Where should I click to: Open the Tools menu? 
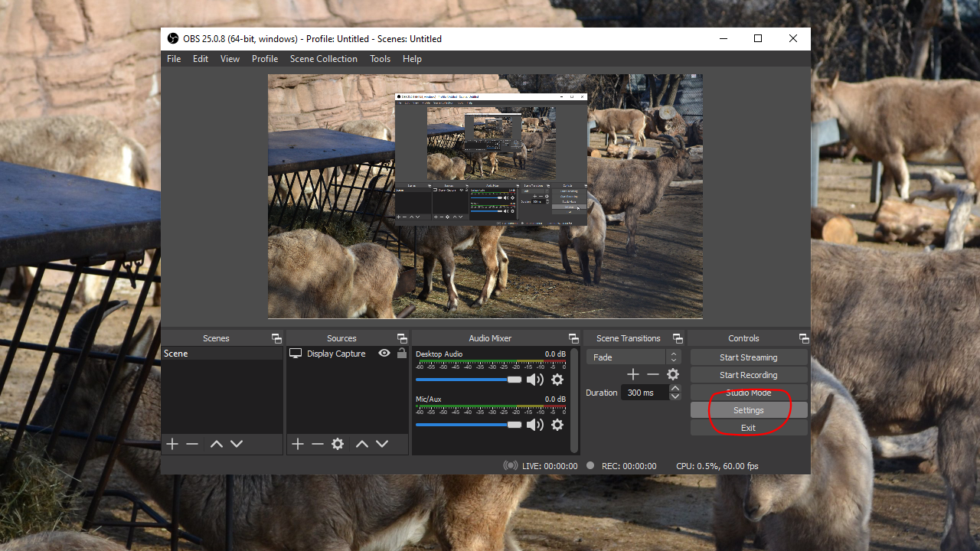tap(380, 59)
